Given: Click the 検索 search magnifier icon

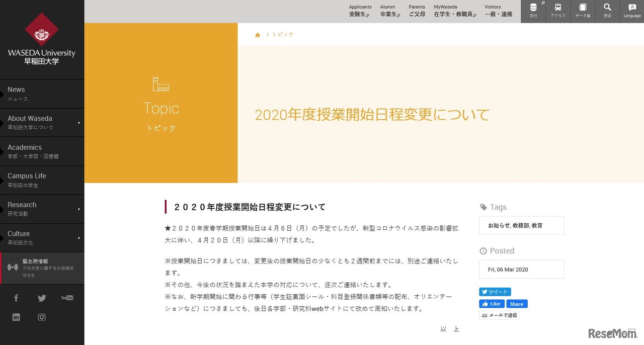Looking at the screenshot, I should pos(607,11).
